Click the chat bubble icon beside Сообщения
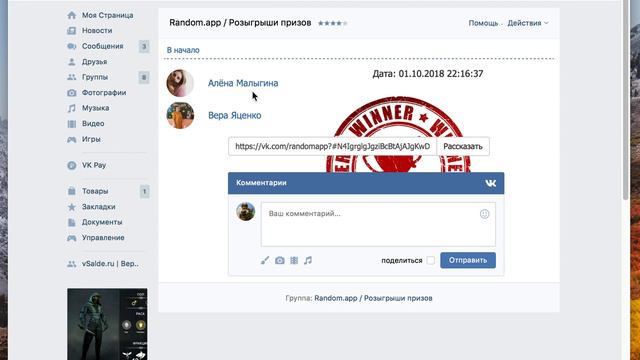This screenshot has height=360, width=640. click(x=71, y=46)
